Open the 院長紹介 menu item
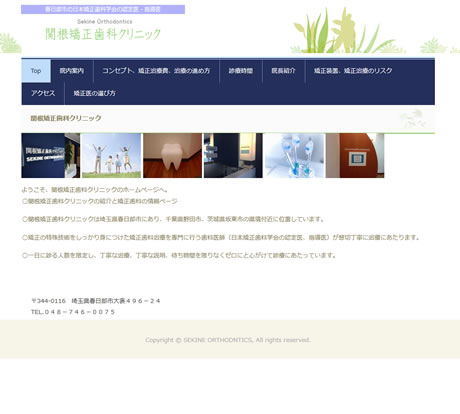This screenshot has height=414, width=460. 283,71
